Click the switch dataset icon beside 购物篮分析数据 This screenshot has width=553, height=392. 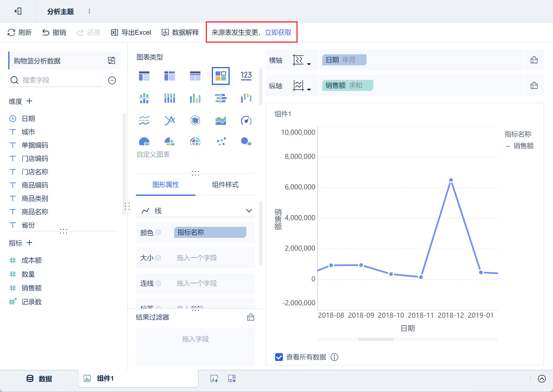[111, 60]
